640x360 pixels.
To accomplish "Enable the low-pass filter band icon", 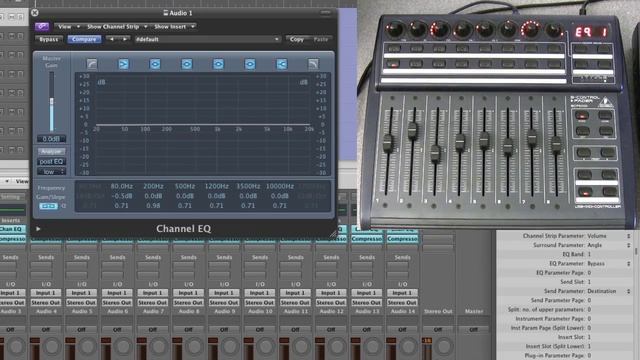I will pos(313,64).
